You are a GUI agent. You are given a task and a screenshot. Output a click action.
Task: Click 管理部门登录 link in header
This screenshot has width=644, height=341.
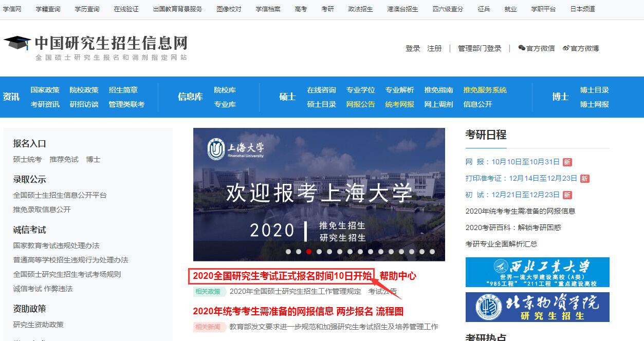click(480, 48)
